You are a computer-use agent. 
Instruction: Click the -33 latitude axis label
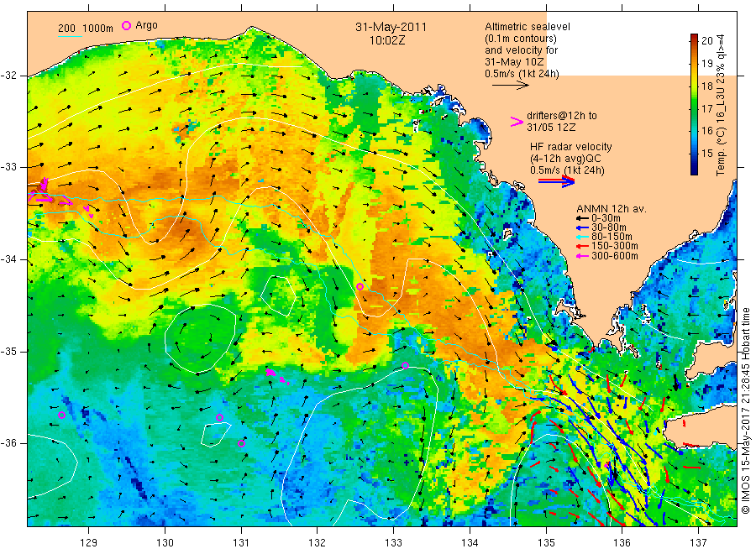pyautogui.click(x=8, y=167)
